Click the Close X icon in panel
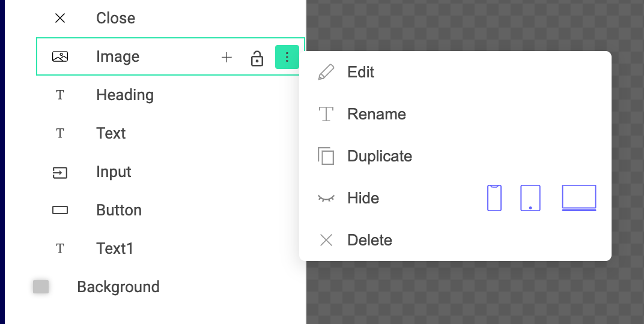The height and width of the screenshot is (324, 644). point(60,18)
